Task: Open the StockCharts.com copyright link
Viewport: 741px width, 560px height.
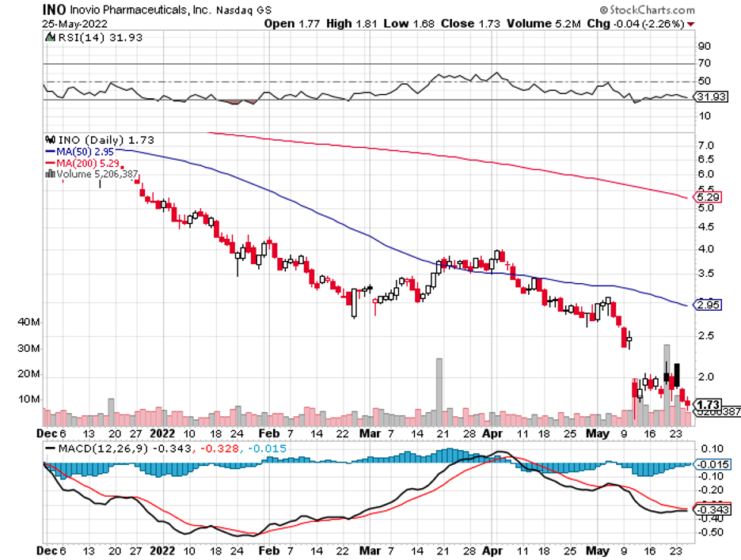Action: pos(647,10)
